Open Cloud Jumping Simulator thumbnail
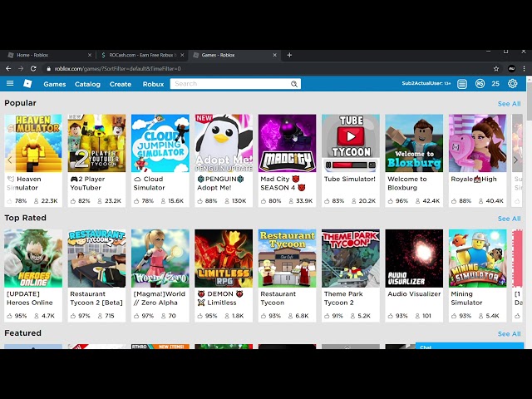Screen dimensions: 532x399 coord(160,143)
